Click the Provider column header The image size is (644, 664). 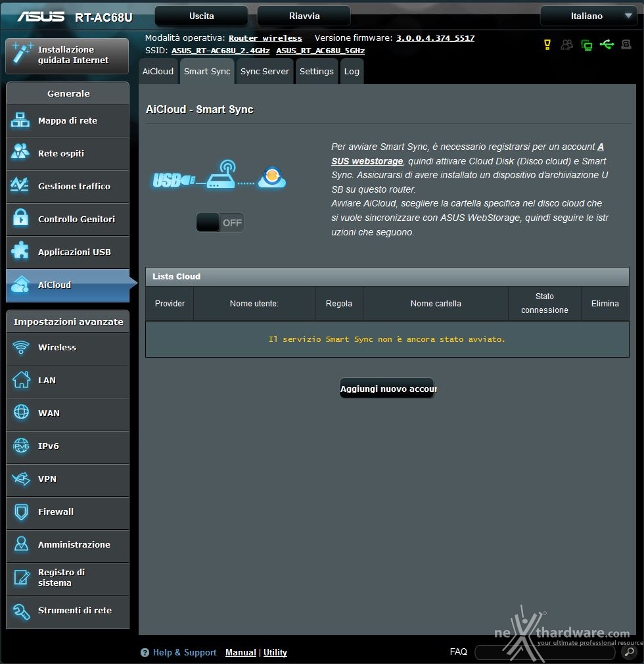point(170,304)
